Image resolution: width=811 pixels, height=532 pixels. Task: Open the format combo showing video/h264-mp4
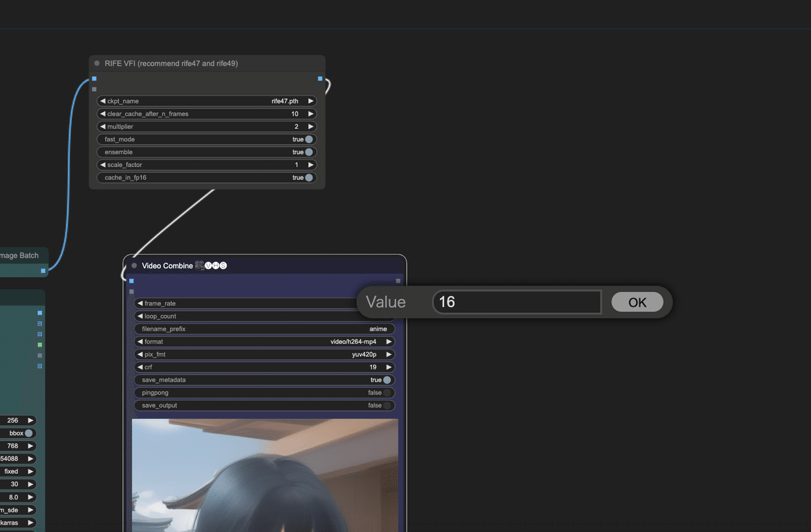pyautogui.click(x=264, y=342)
